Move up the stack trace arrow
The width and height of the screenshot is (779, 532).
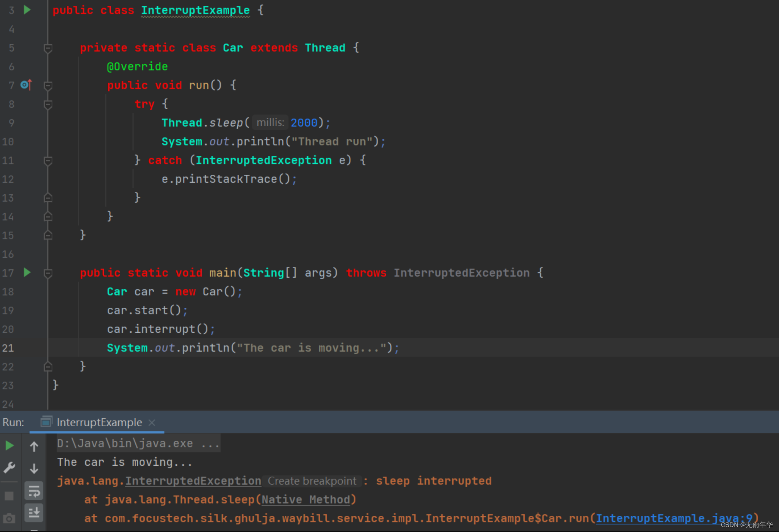[34, 446]
